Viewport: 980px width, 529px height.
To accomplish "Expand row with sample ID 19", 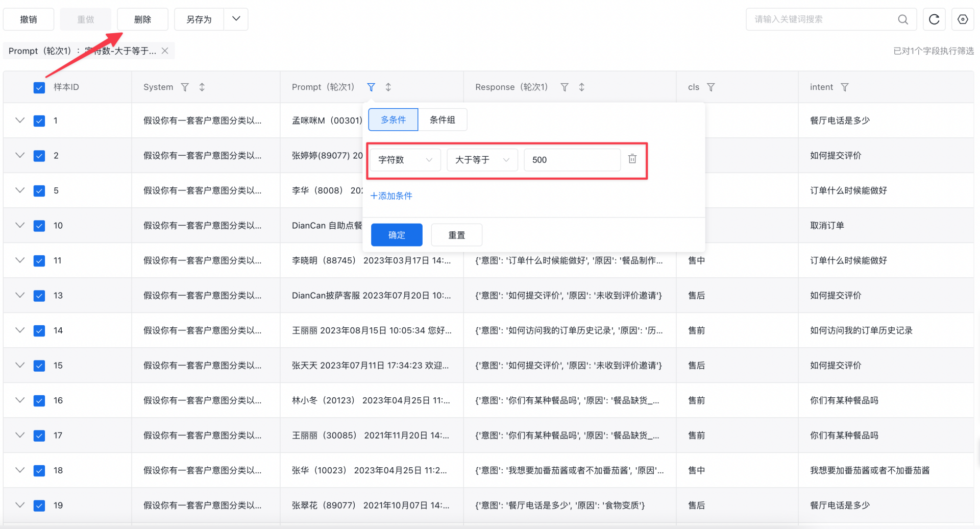I will (20, 505).
